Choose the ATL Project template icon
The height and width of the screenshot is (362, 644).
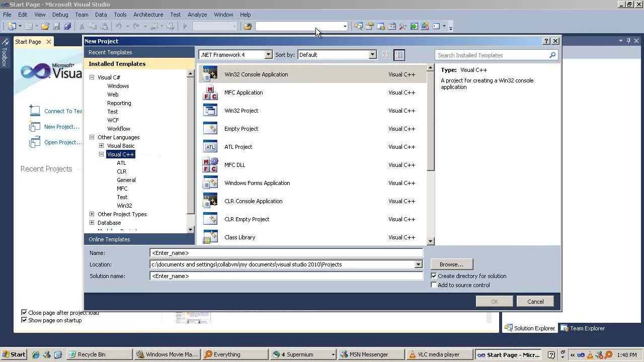coord(210,147)
